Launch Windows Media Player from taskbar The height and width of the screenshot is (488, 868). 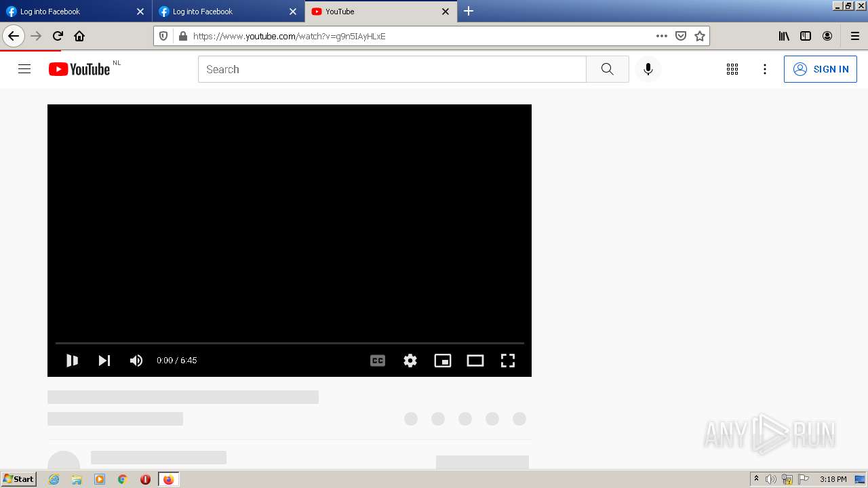100,479
